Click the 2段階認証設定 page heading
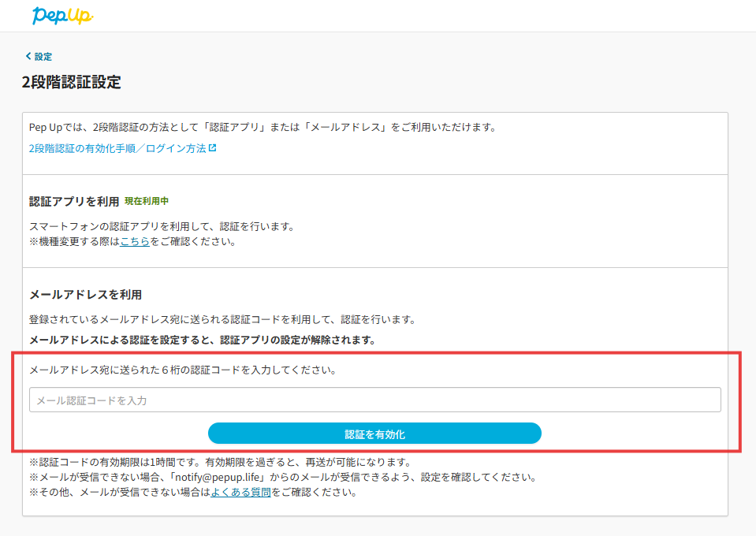Screen dimensions: 756x536 tap(72, 82)
